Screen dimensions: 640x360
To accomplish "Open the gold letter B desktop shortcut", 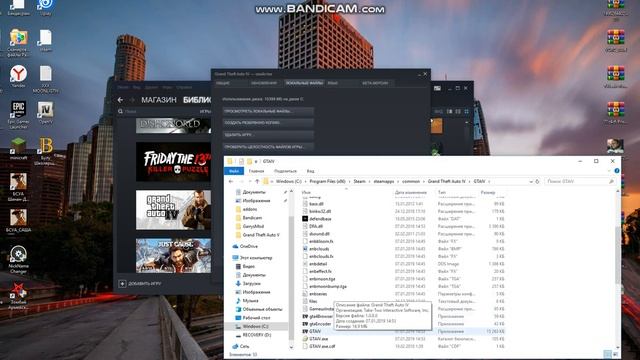I will [x=46, y=150].
